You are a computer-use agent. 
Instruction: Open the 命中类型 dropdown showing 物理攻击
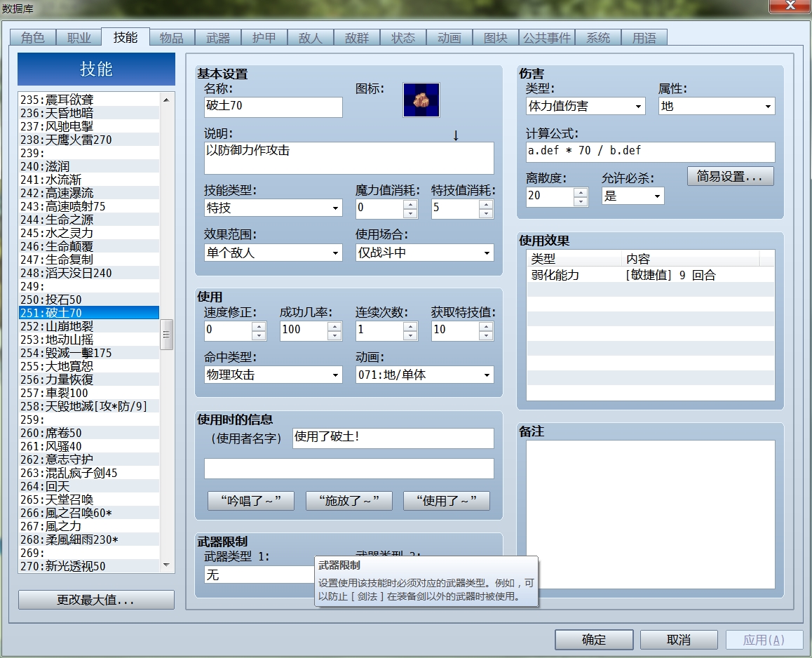tap(273, 375)
